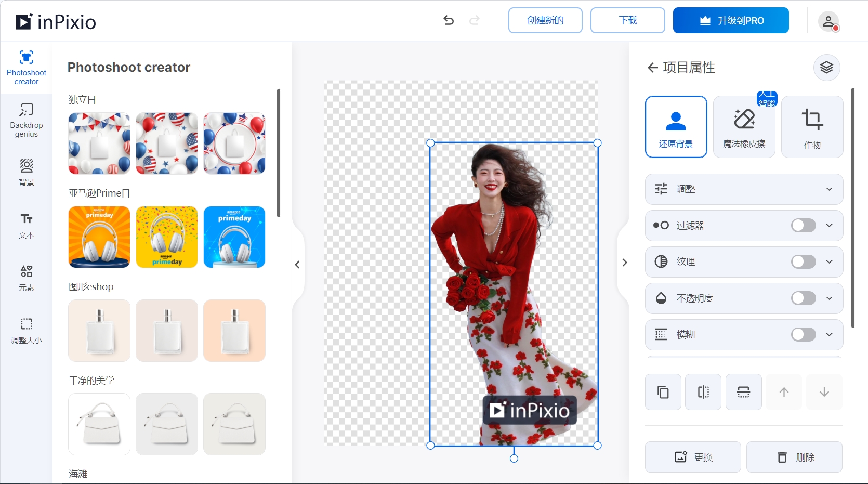Choose second 干净的美学 handbag template

[x=167, y=424]
